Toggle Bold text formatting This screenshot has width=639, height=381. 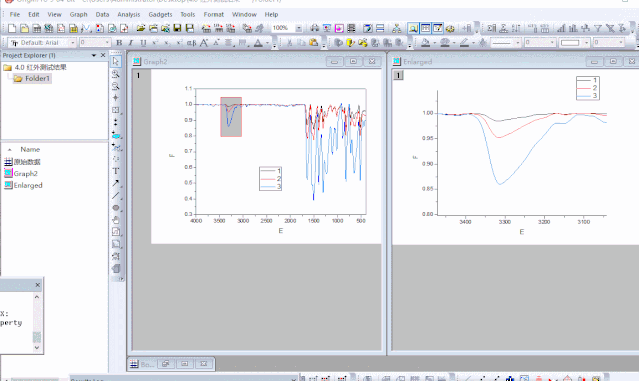tap(119, 42)
